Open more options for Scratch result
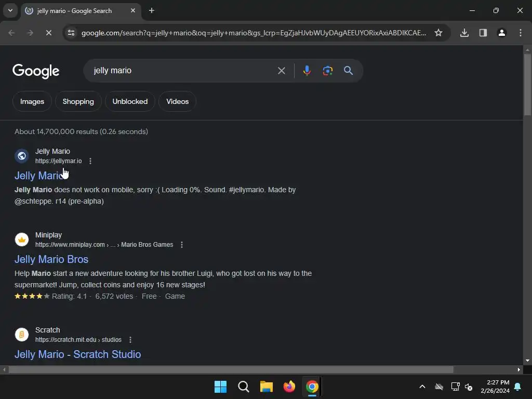The width and height of the screenshot is (532, 399). [x=130, y=340]
